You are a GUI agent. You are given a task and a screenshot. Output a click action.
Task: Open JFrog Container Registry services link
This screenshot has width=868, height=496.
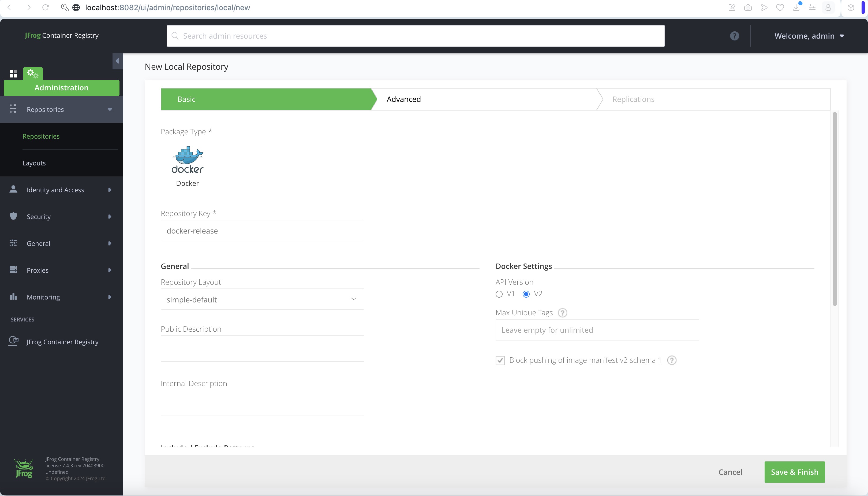point(63,342)
